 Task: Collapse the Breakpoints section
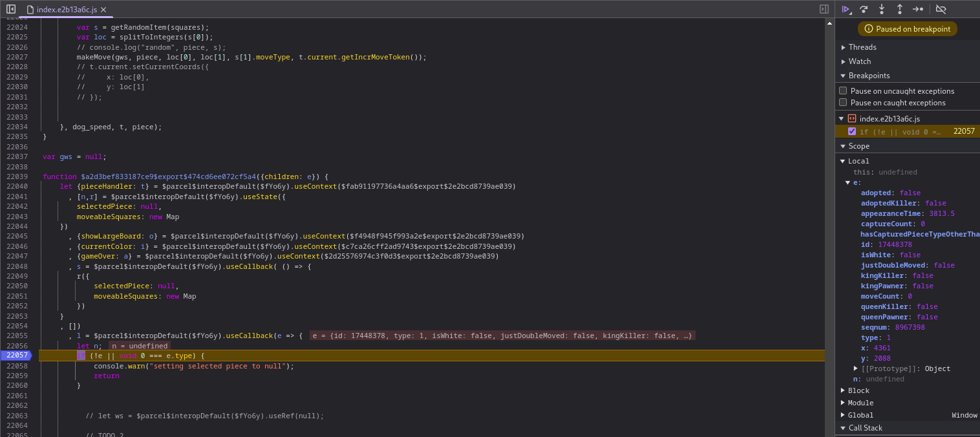(843, 76)
